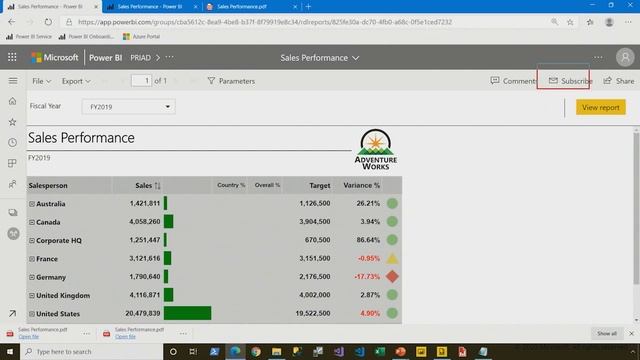This screenshot has height=360, width=640.
Task: Open the Export menu
Action: click(x=76, y=81)
